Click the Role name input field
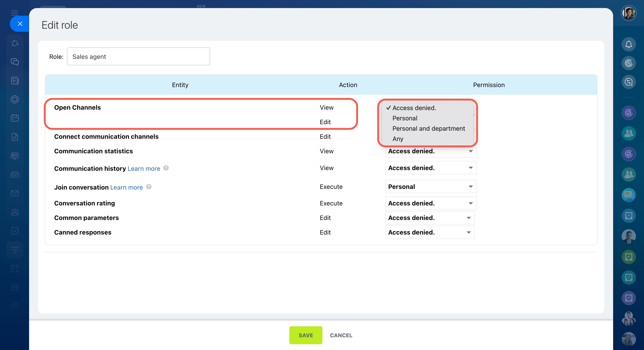Viewport: 644px width, 350px height. tap(138, 57)
